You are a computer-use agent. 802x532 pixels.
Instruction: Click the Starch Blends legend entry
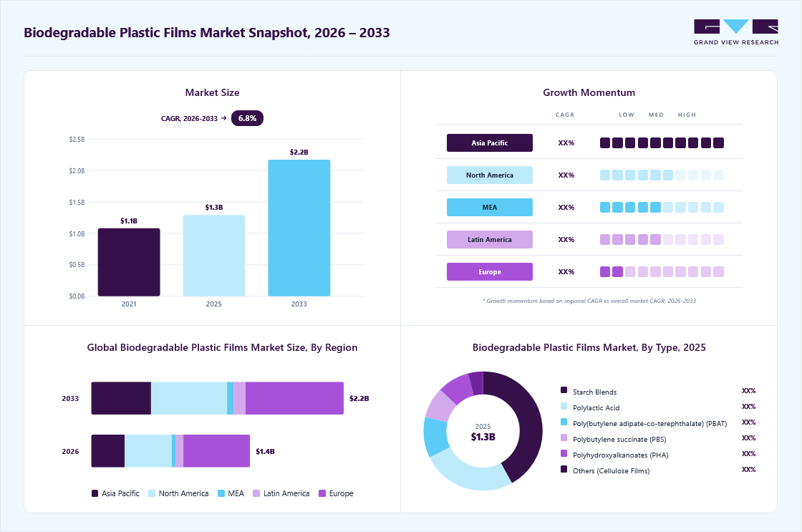pyautogui.click(x=595, y=392)
